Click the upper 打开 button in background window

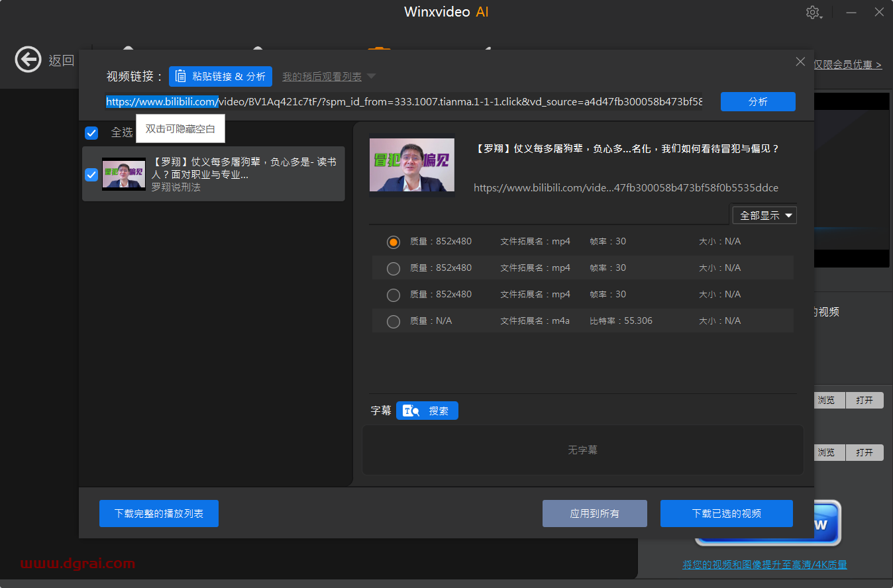(865, 400)
